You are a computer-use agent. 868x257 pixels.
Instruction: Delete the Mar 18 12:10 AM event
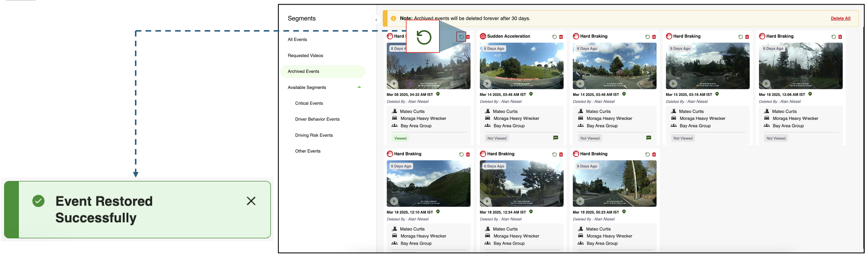tap(468, 155)
